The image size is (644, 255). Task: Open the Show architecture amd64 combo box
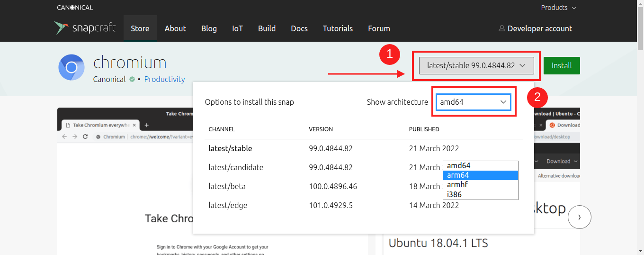(474, 102)
